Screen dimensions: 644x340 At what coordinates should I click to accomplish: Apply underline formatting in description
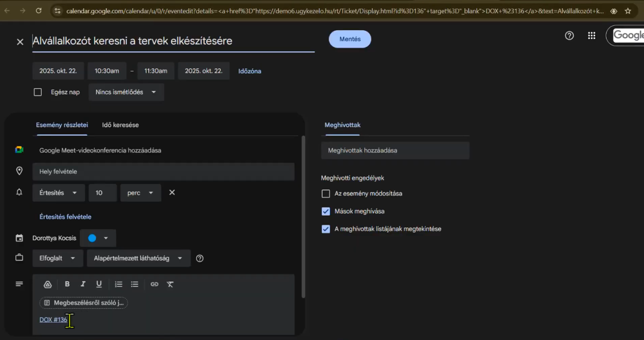pos(99,284)
